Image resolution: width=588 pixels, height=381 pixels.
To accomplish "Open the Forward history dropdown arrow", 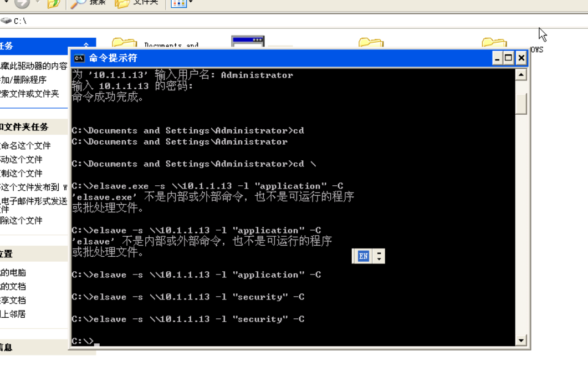I will [37, 2].
